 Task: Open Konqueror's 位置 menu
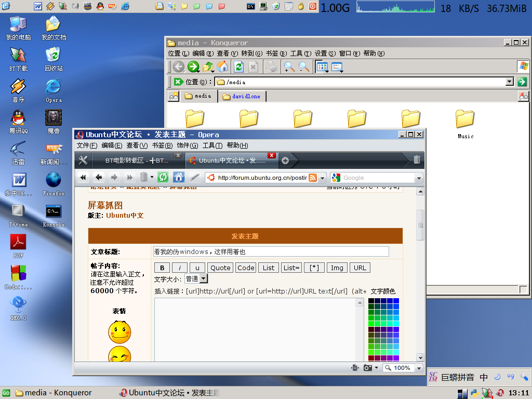(x=179, y=54)
